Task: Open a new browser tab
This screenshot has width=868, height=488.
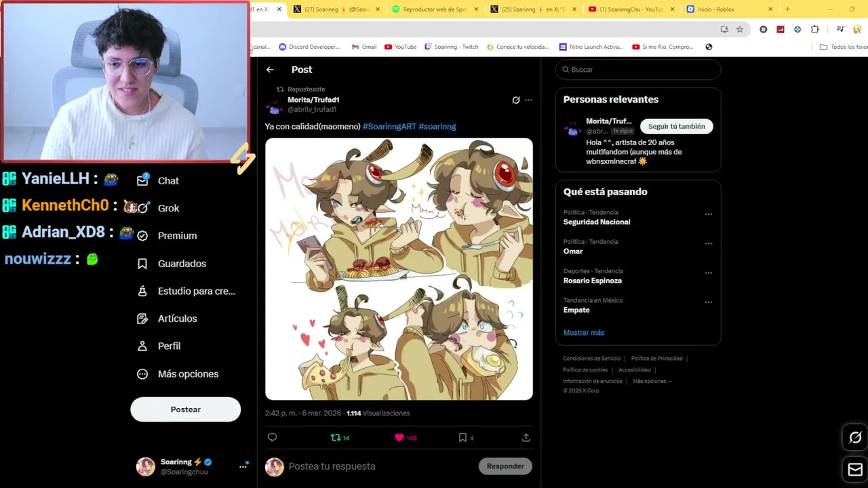Action: (x=787, y=9)
